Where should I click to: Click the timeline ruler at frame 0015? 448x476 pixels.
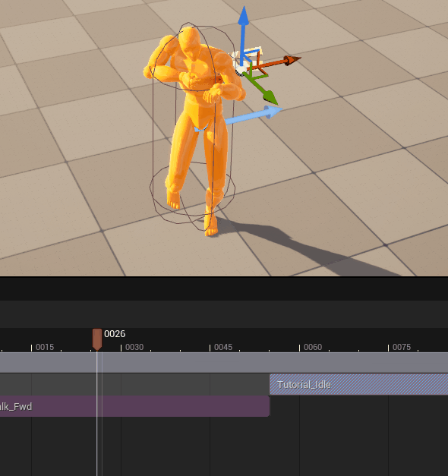[x=45, y=347]
